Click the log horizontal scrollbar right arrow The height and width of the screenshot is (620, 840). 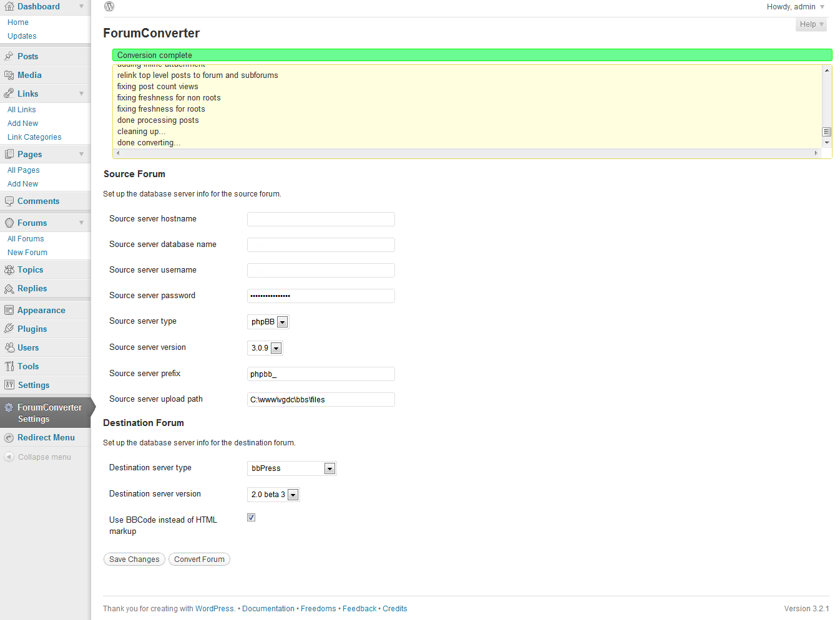click(x=816, y=153)
